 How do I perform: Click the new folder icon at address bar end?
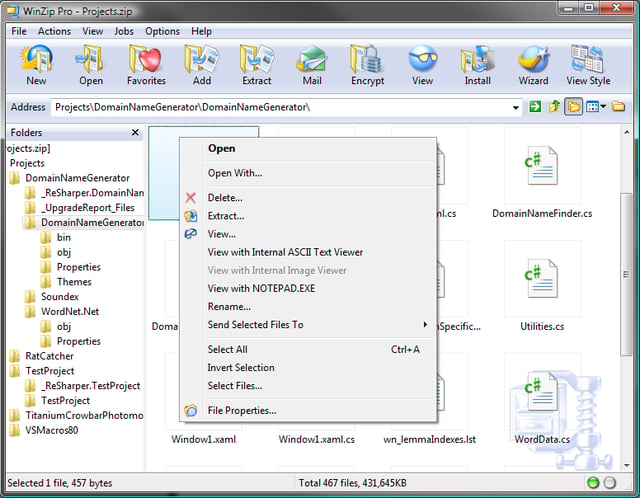tap(619, 107)
